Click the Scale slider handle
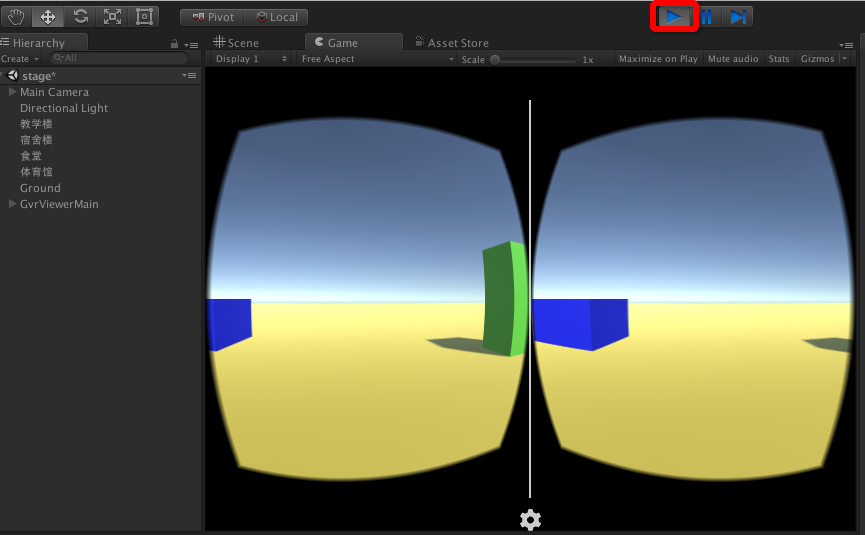865x535 pixels. 495,60
